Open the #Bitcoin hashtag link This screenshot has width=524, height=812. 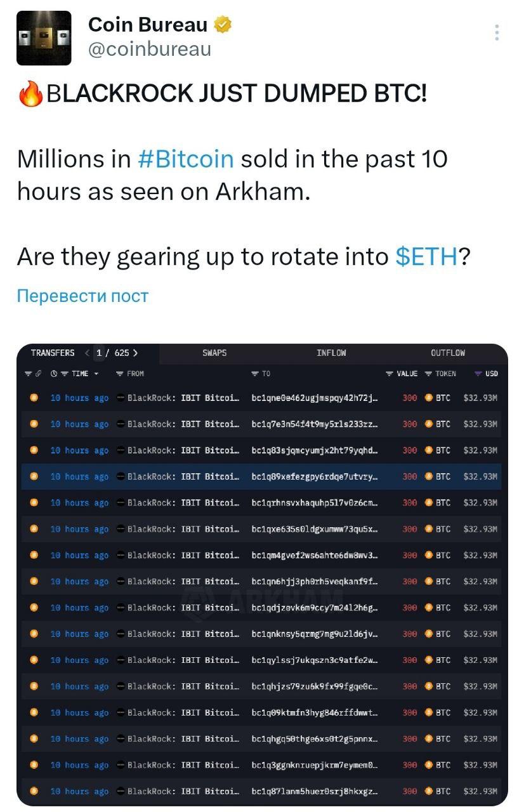pyautogui.click(x=185, y=158)
